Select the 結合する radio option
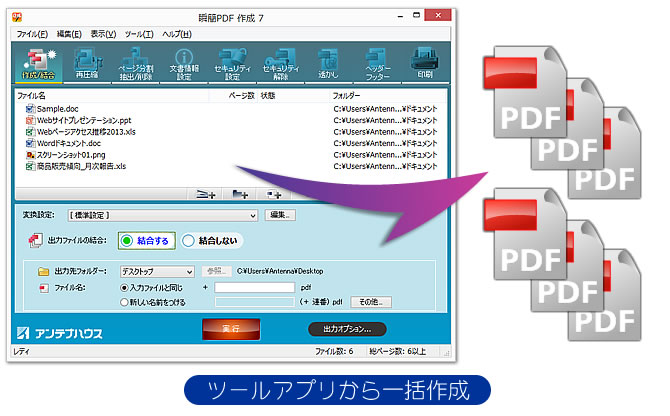670x416 pixels. [x=147, y=241]
